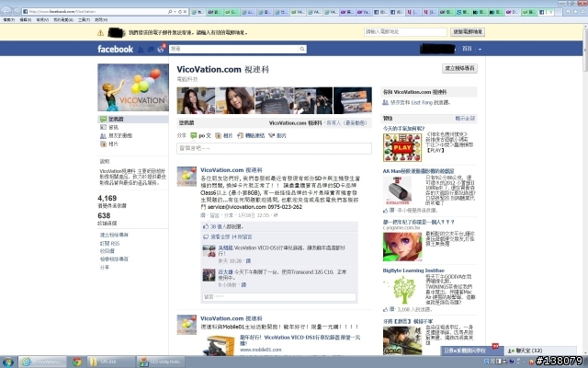Select the green po文 status icon

pos(194,135)
